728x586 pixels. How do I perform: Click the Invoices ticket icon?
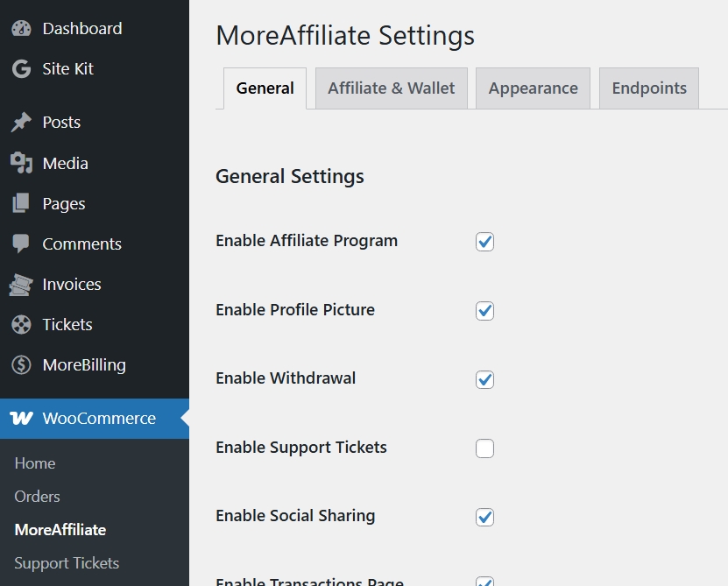click(x=21, y=284)
